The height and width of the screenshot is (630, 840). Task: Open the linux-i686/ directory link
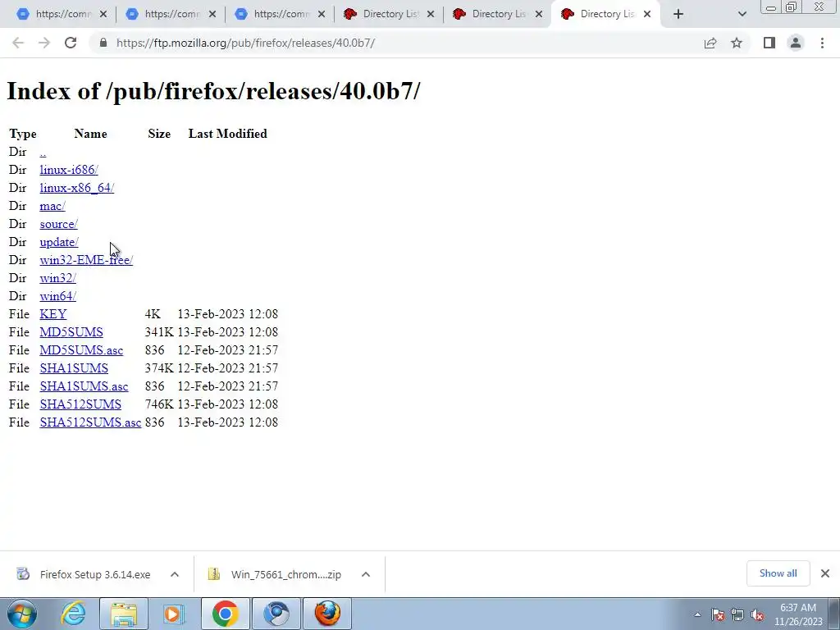(x=69, y=170)
